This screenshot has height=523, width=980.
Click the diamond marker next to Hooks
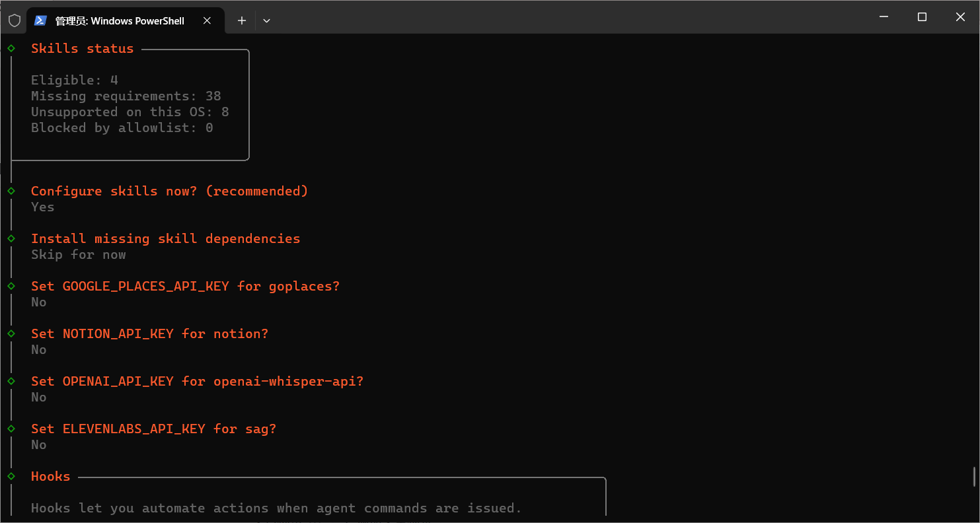click(x=11, y=476)
